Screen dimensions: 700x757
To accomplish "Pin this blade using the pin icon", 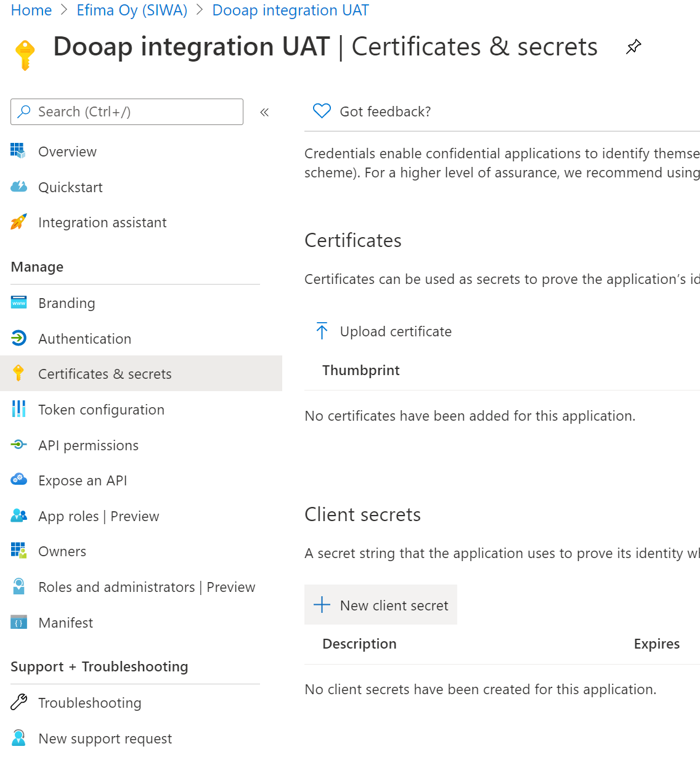I will (x=633, y=47).
